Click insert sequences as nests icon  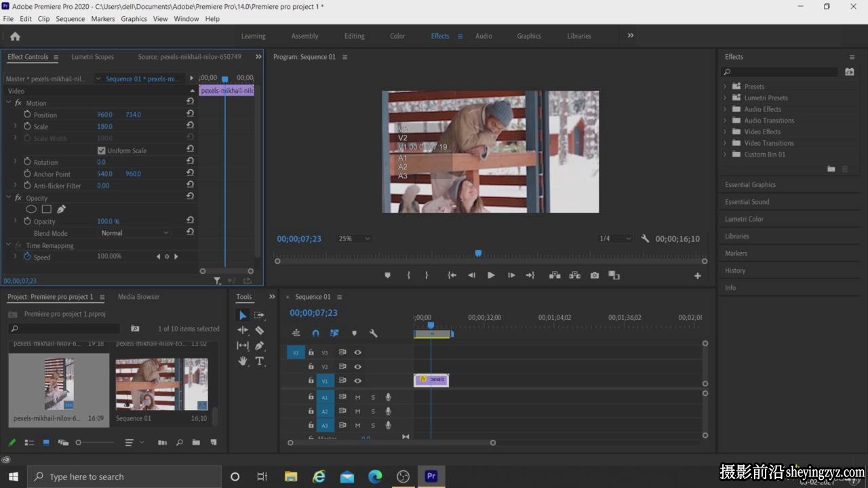296,333
